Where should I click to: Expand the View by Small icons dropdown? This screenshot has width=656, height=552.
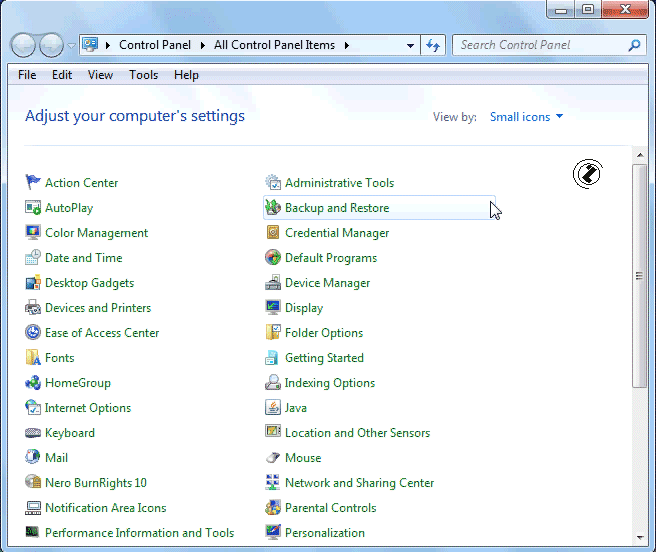pos(526,117)
